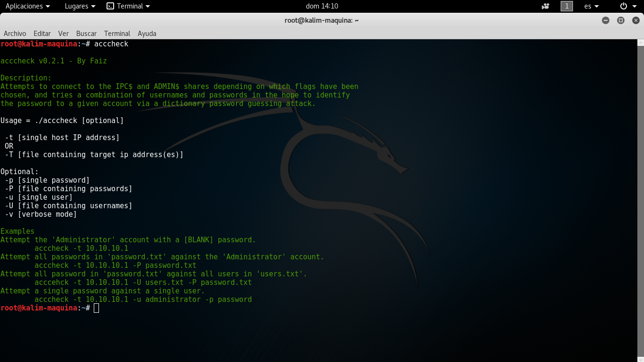Select the workspace 1 indicator
644x362 pixels.
tap(567, 6)
